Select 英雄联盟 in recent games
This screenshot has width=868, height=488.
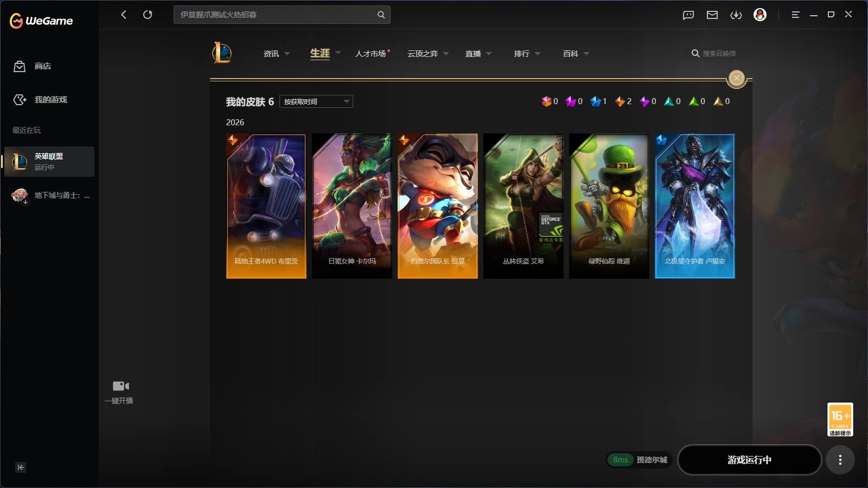click(x=49, y=162)
